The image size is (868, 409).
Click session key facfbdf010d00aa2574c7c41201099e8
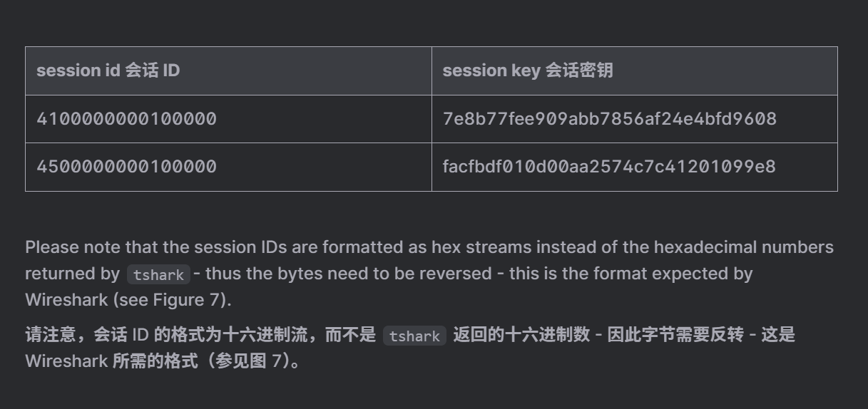(x=610, y=167)
